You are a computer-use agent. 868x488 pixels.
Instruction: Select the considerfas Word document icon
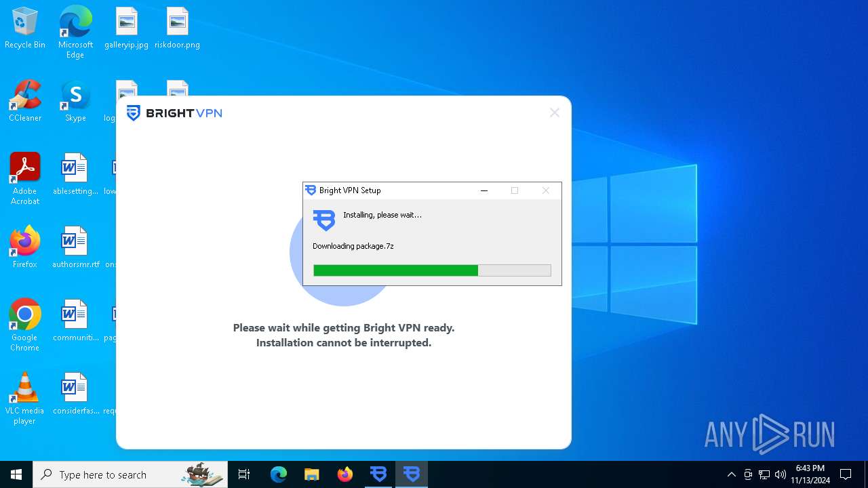(75, 394)
